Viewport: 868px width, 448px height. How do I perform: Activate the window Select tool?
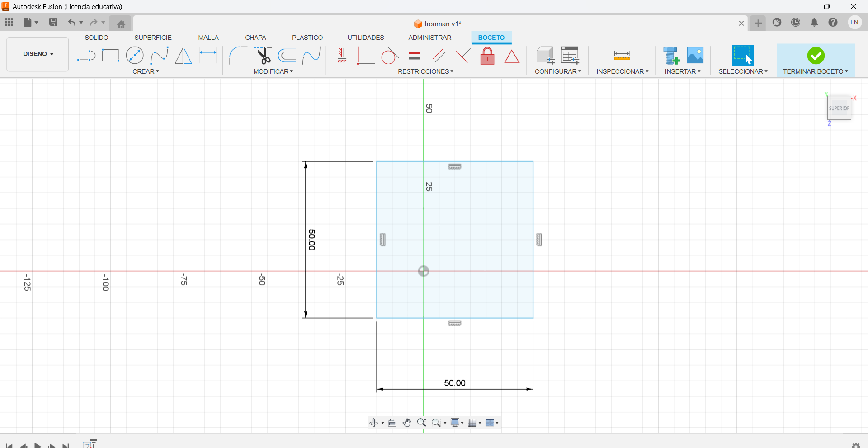coord(743,56)
